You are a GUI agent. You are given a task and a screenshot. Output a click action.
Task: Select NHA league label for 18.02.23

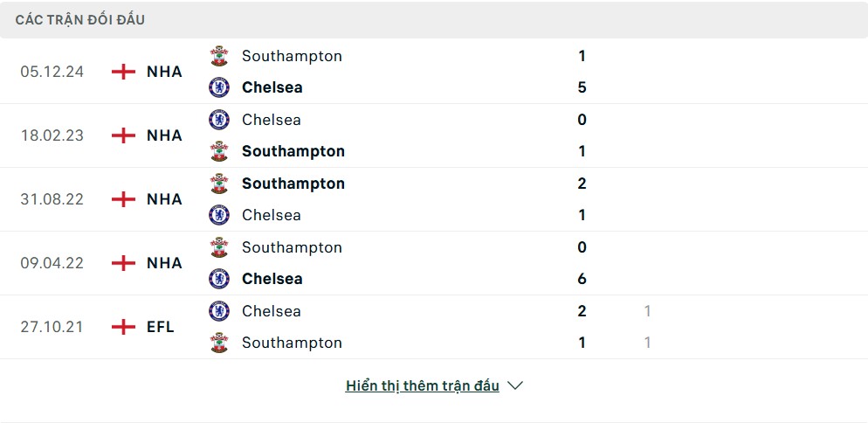(x=164, y=135)
